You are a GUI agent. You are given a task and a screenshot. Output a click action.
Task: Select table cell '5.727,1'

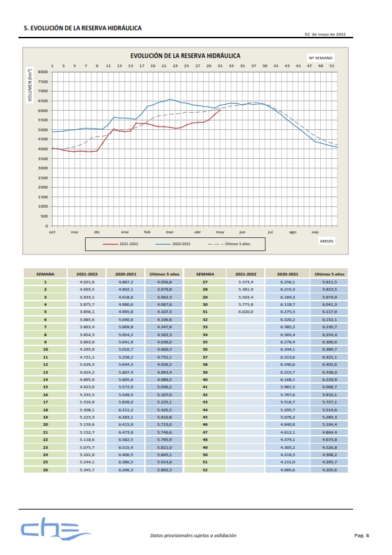pos(329,402)
